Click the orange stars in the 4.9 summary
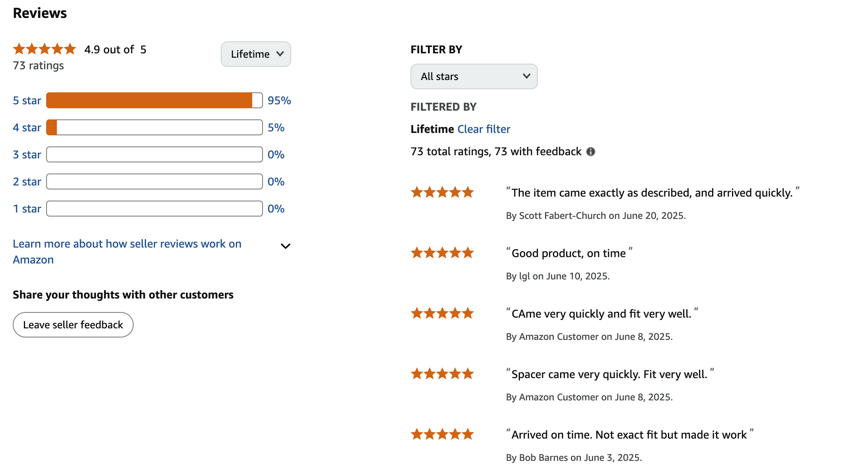Screen dimensions: 868x476 click(x=44, y=49)
